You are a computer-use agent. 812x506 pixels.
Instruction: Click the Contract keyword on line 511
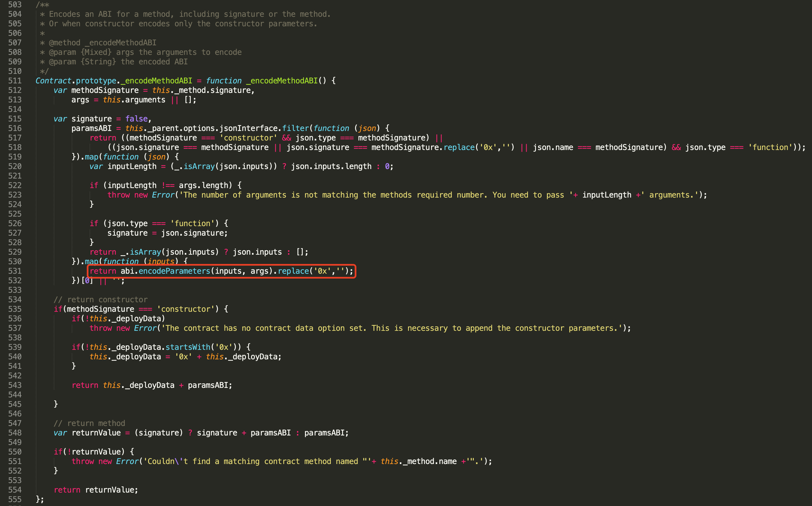[x=53, y=81]
